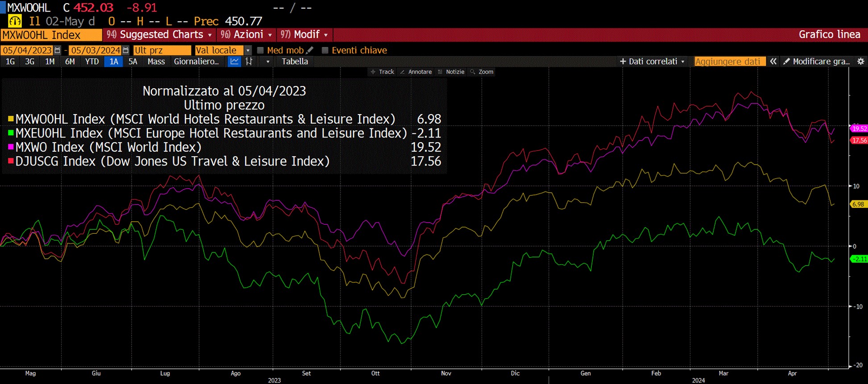The width and height of the screenshot is (868, 384).
Task: Open the start date calendar picker
Action: [57, 50]
